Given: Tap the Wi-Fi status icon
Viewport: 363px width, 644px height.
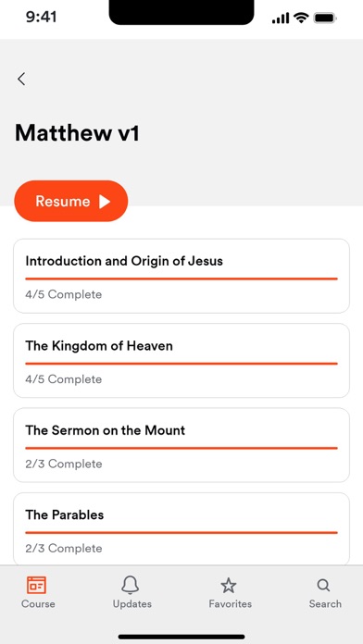Looking at the screenshot, I should [301, 18].
